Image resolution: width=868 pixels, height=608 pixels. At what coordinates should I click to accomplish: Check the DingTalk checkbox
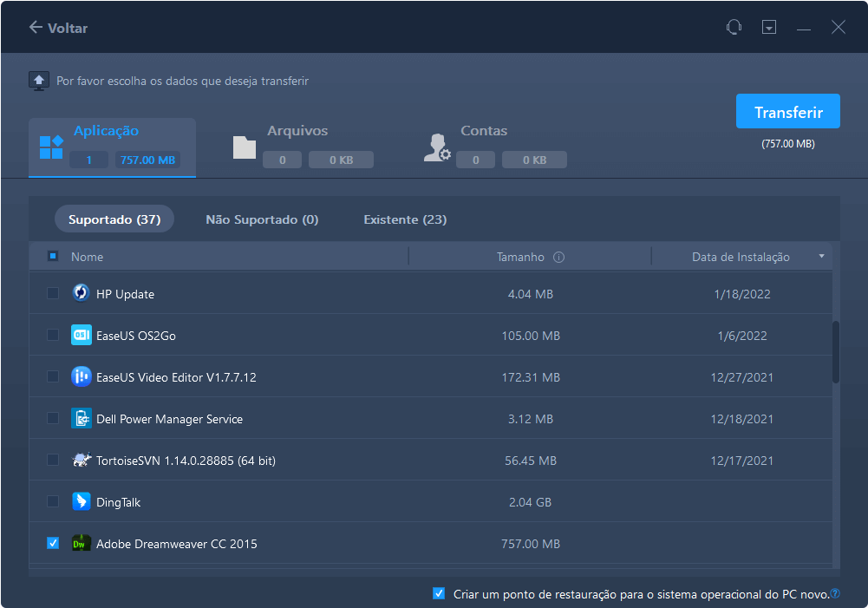53,502
